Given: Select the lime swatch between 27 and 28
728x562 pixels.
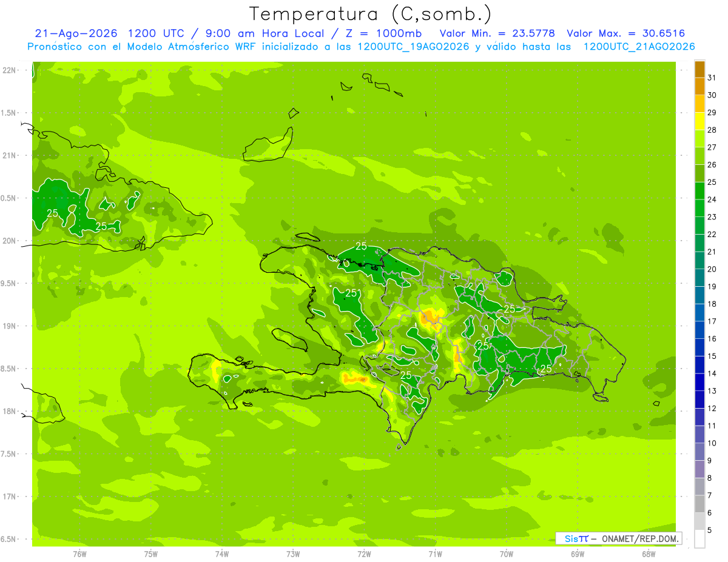Looking at the screenshot, I should click(x=699, y=138).
